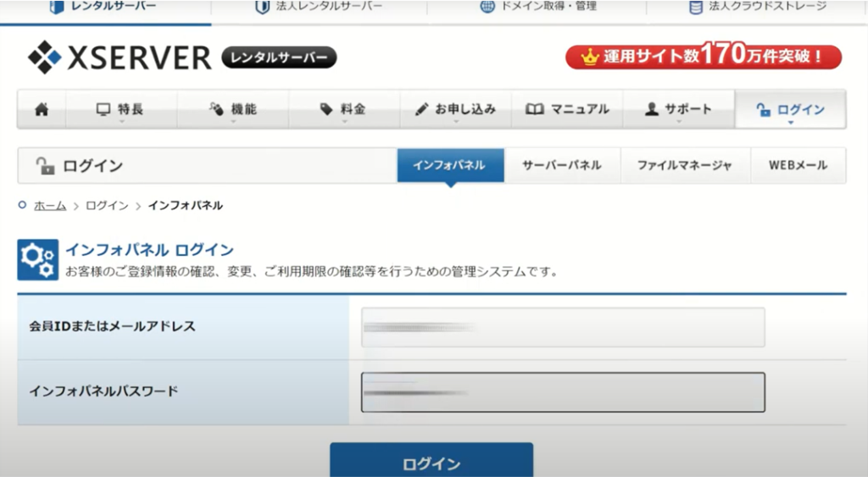Click the ログイン breadcrumb text
868x477 pixels.
coord(107,206)
